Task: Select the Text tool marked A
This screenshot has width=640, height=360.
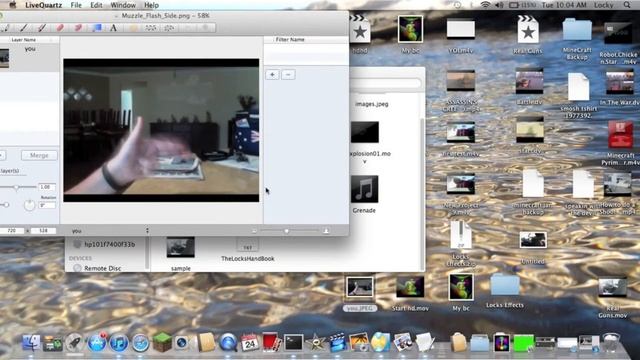Action: (113, 28)
